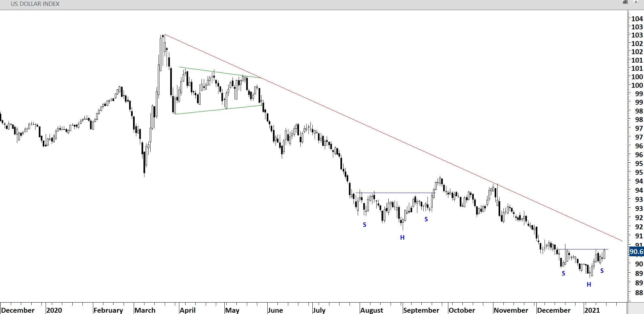This screenshot has width=644, height=314.
Task: Select the rightmost S label after 2021
Action: pos(602,271)
